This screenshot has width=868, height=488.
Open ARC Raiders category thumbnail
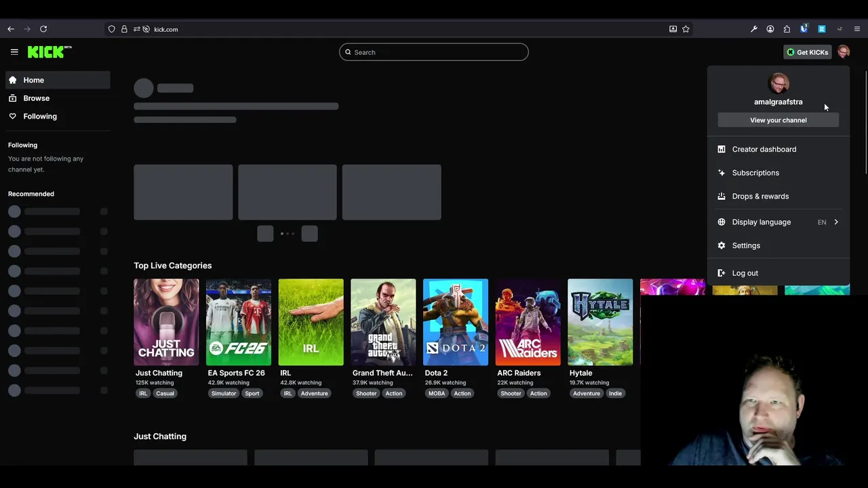(x=528, y=322)
